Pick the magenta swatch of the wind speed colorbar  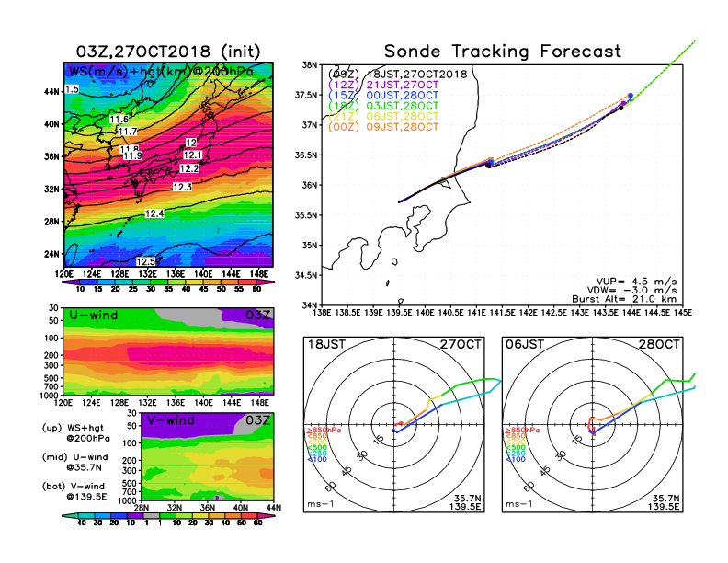266,282
